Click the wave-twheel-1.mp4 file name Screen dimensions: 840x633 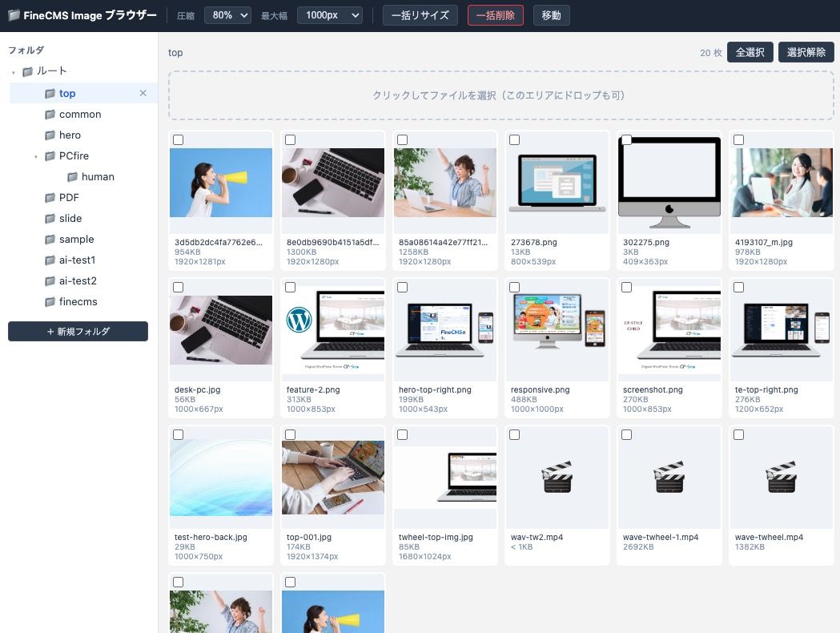click(x=661, y=537)
